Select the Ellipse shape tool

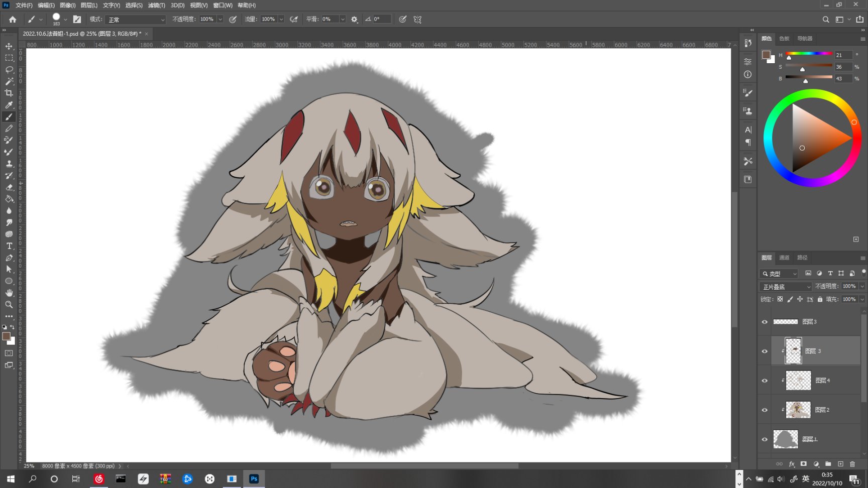(x=9, y=281)
